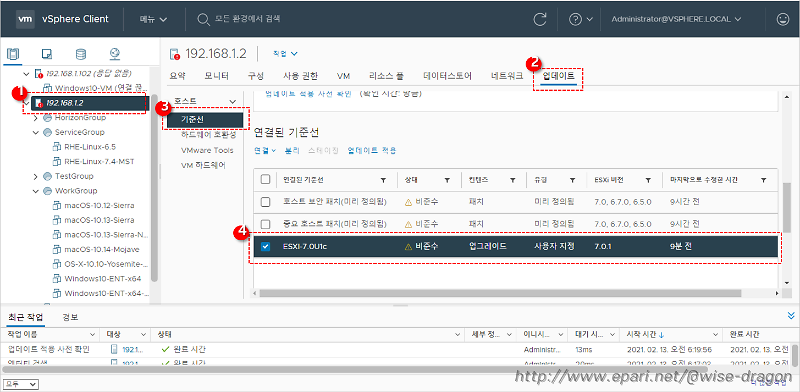800x392 pixels.
Task: Filter the ESXi version column
Action: (648, 180)
